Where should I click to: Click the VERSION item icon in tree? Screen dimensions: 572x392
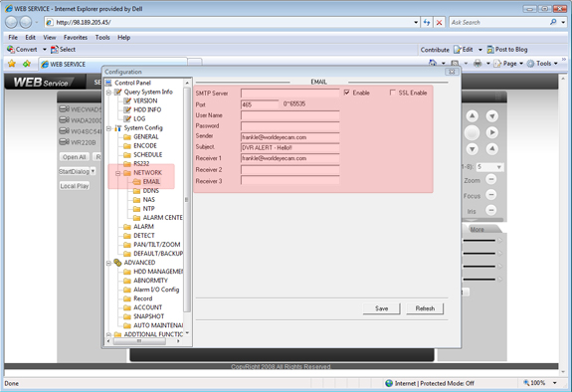tap(127, 100)
